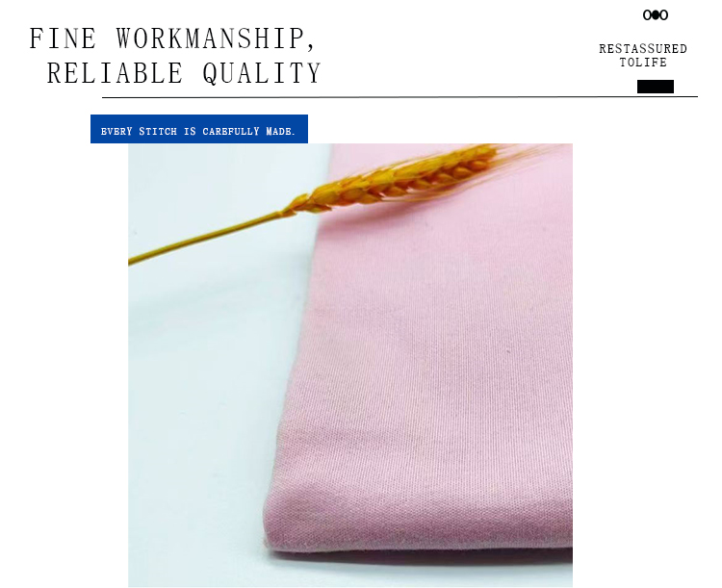Image resolution: width=722 pixels, height=588 pixels.
Task: Open the fabric product photo
Action: (350, 366)
